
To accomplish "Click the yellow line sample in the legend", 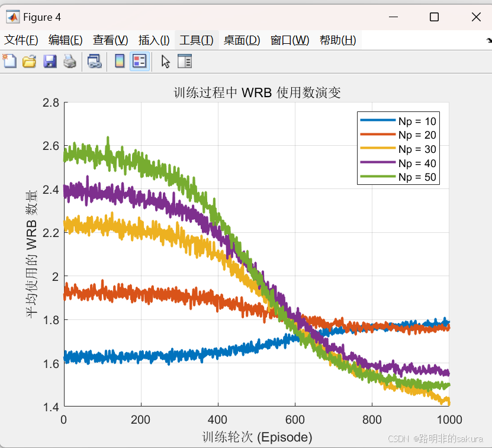I will (378, 148).
